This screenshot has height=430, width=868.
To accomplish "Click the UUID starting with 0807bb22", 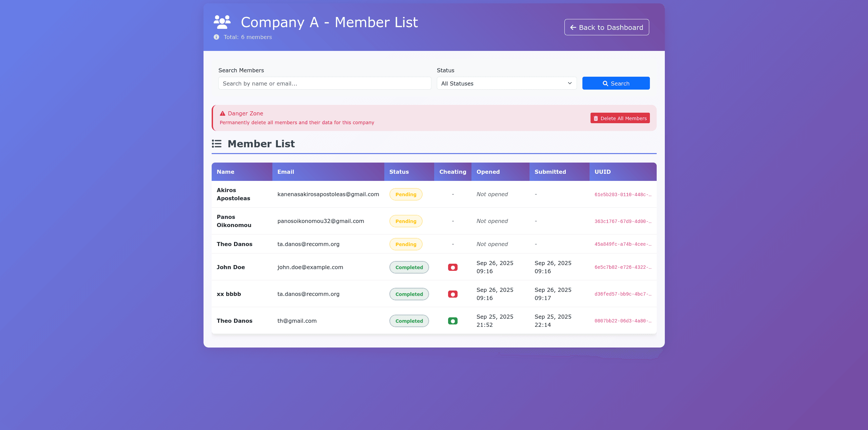I will coord(623,321).
